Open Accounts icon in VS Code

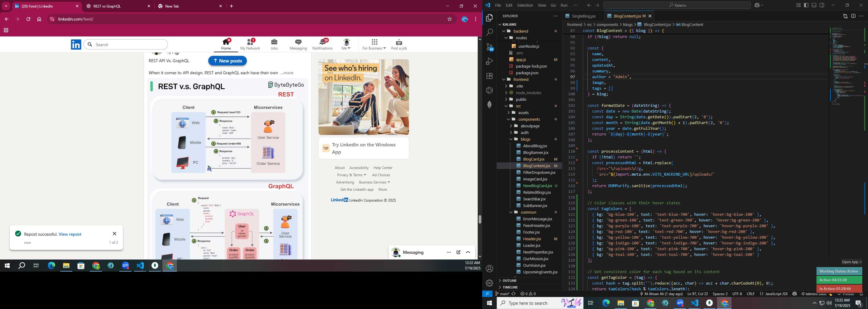489,269
